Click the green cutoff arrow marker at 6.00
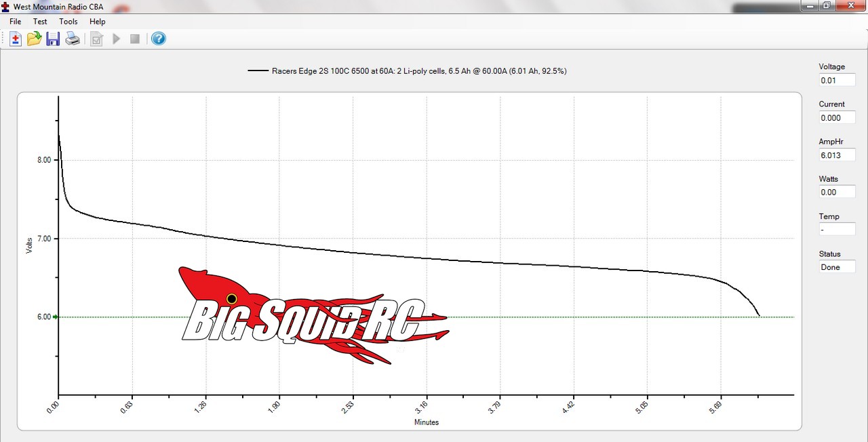 click(56, 317)
